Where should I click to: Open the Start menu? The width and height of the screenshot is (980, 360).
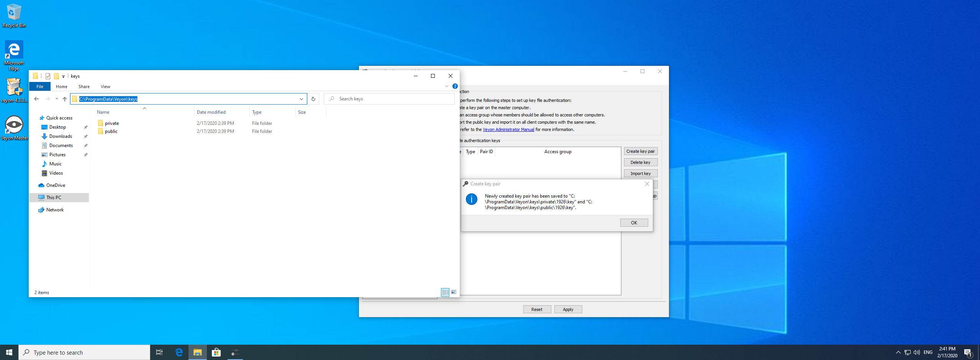[9, 352]
